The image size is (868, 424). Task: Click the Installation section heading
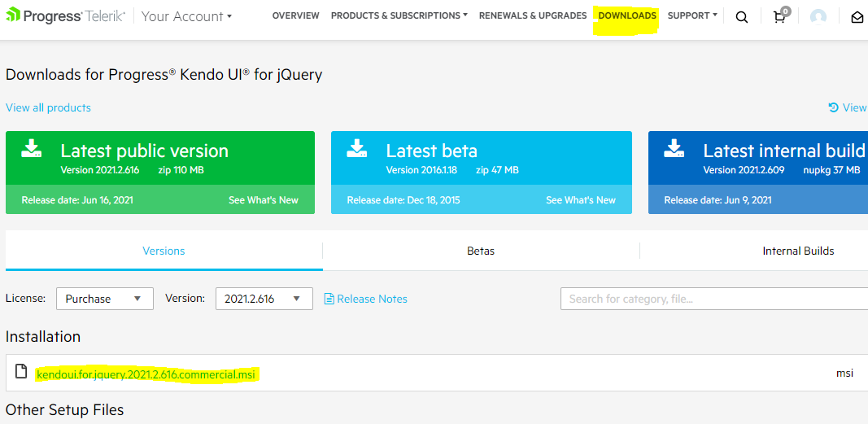pyautogui.click(x=43, y=336)
